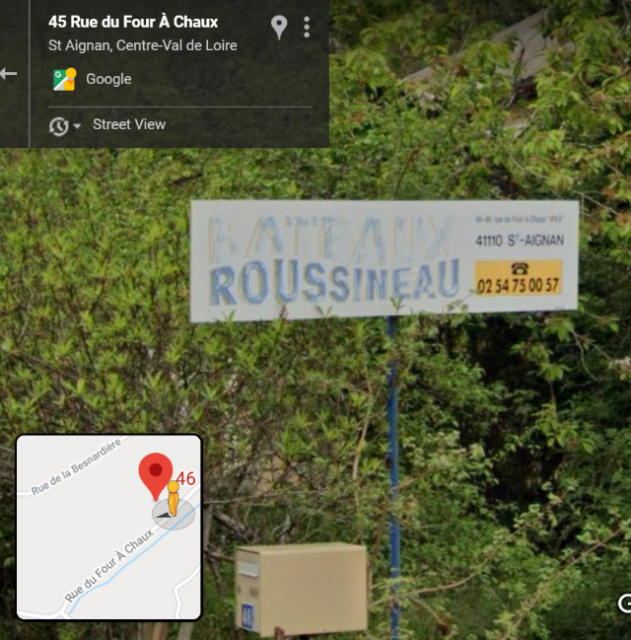The width and height of the screenshot is (631, 640).
Task: Click the yellow pegman in the minimap
Action: point(173,498)
